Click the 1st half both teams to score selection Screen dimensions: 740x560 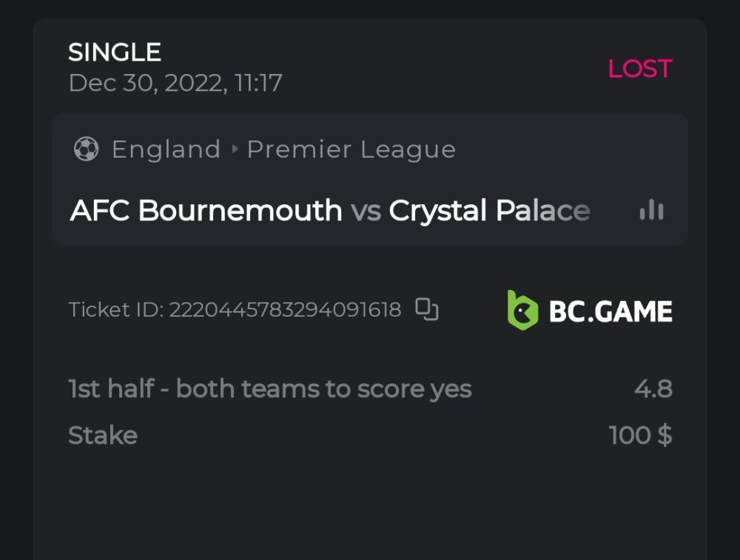[269, 389]
